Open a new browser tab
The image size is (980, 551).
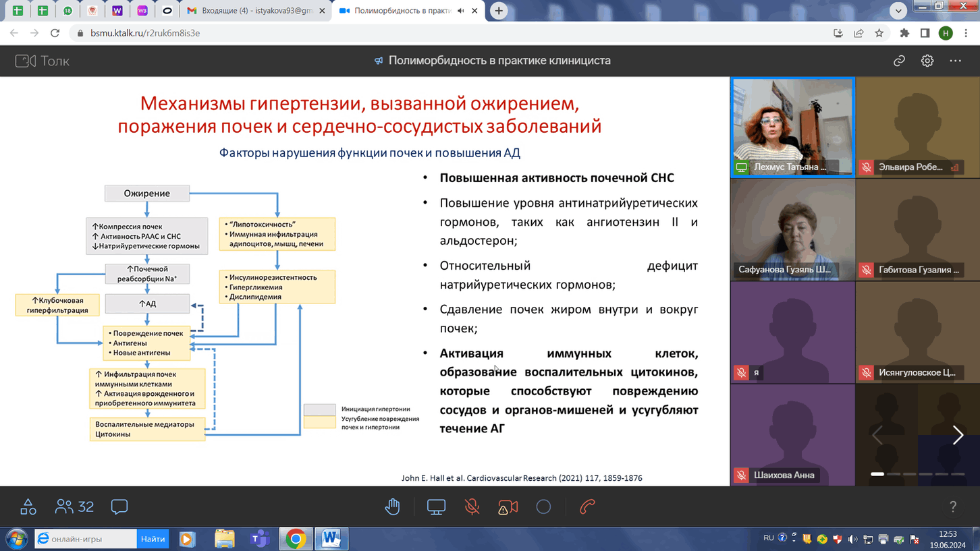coord(499,11)
